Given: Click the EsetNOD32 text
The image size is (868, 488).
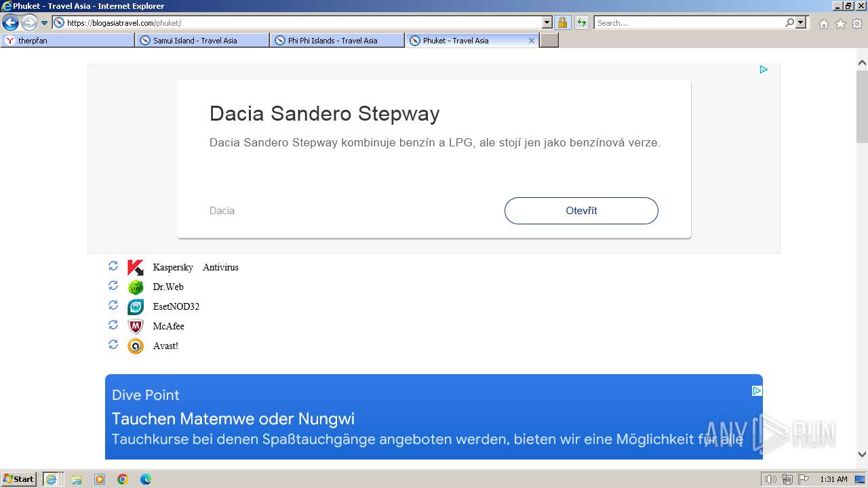Looking at the screenshot, I should point(176,307).
